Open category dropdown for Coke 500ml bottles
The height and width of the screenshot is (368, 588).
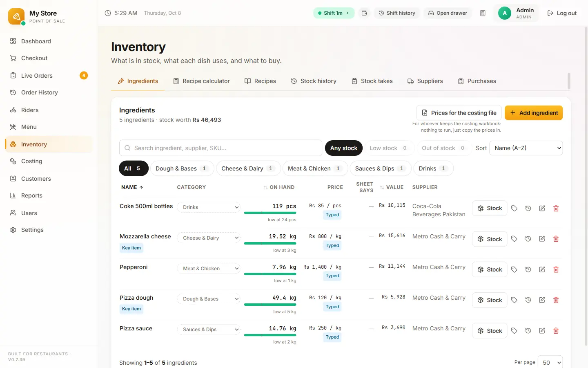click(209, 207)
